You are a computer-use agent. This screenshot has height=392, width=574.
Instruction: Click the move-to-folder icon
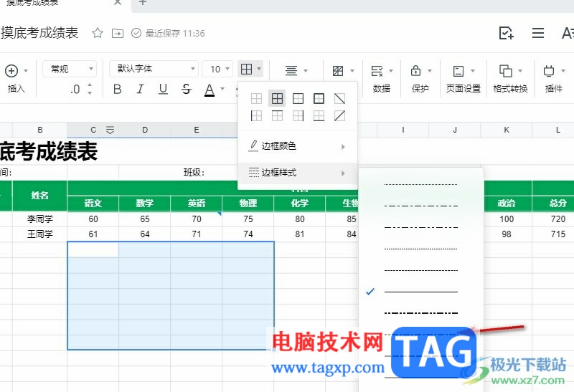tap(118, 33)
